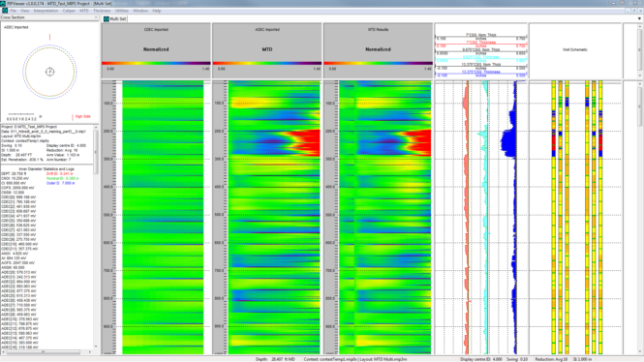Open the View menu
This screenshot has height=362, width=644.
[25, 11]
